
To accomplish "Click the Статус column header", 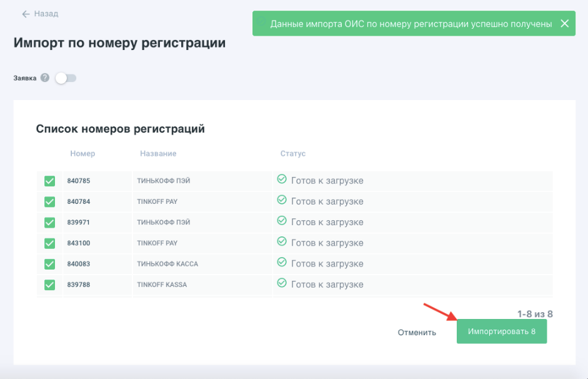I will coord(293,153).
